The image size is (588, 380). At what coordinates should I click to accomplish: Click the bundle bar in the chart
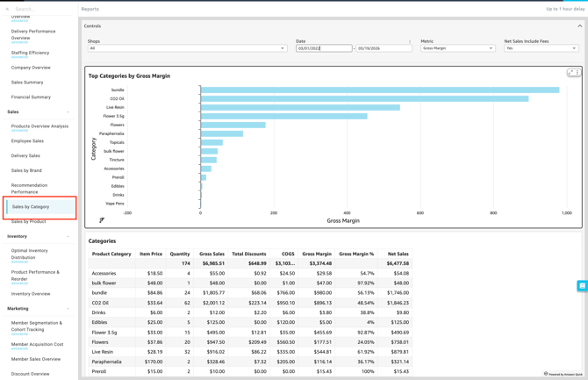tap(379, 90)
